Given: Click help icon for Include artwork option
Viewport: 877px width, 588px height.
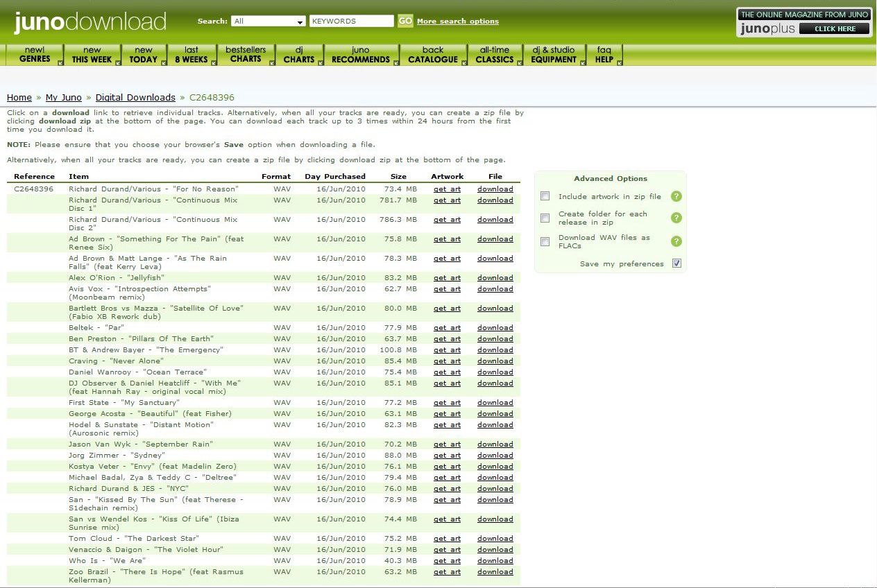Looking at the screenshot, I should point(676,196).
